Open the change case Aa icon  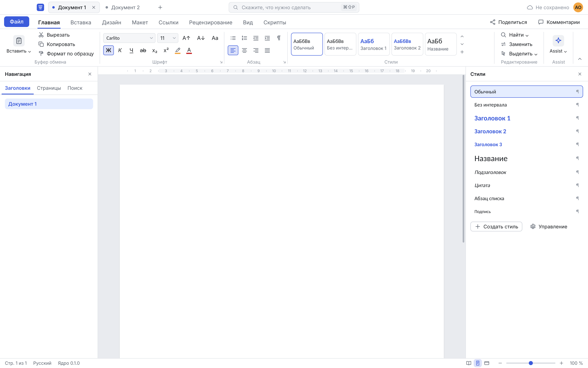(215, 38)
